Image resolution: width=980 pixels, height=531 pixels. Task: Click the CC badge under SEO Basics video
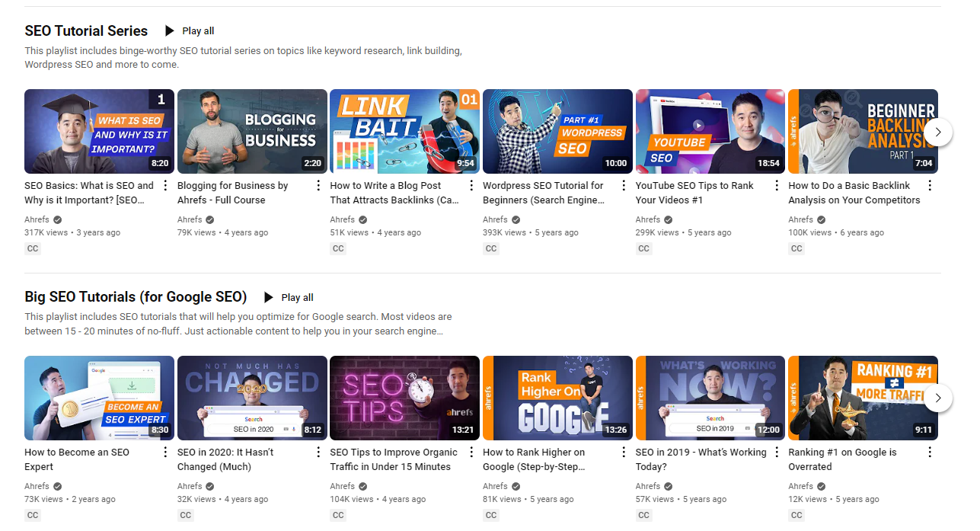[x=33, y=248]
